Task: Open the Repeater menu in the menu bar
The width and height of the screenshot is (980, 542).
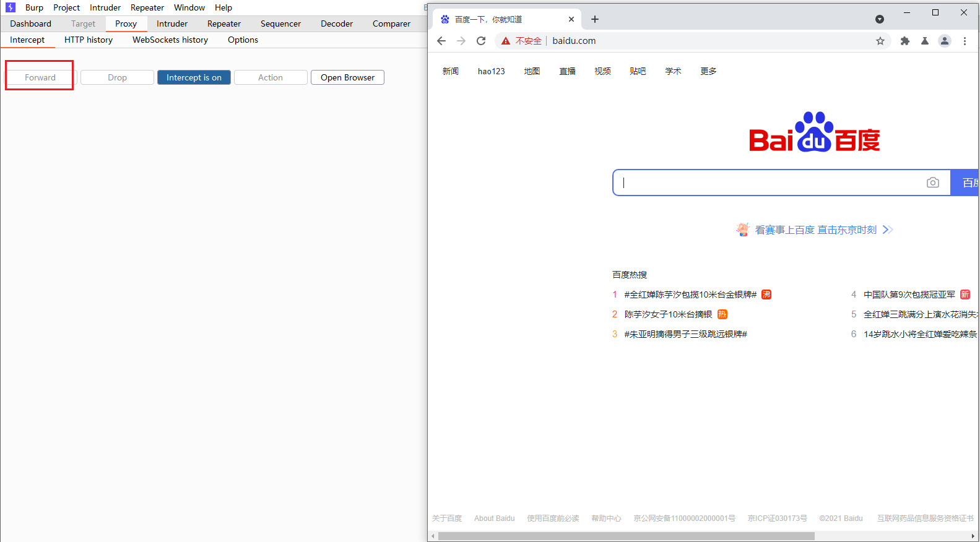Action: 147,7
